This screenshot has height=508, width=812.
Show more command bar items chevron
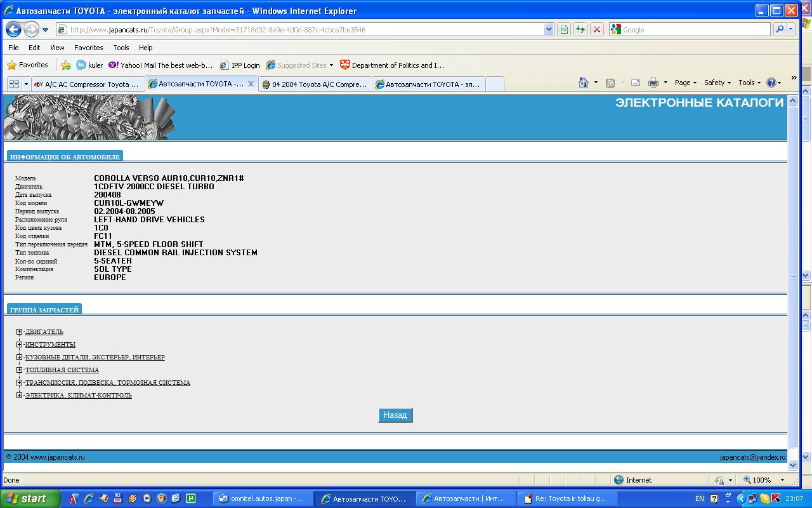pyautogui.click(x=794, y=78)
